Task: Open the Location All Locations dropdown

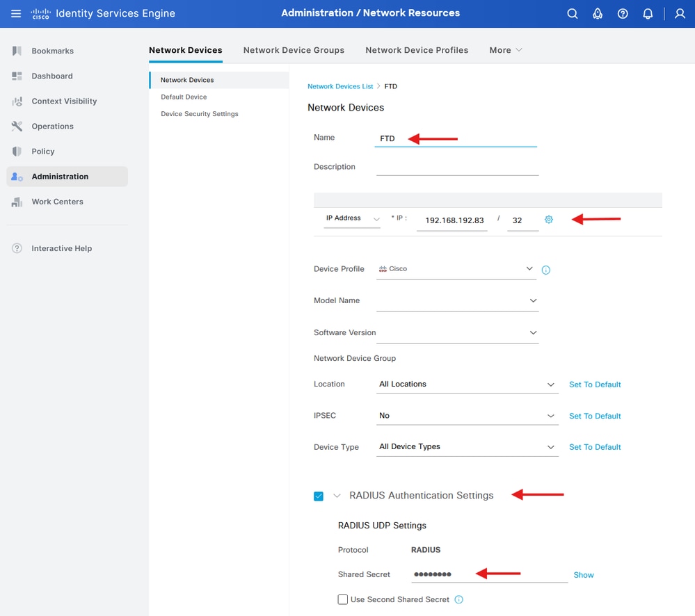Action: [x=468, y=384]
